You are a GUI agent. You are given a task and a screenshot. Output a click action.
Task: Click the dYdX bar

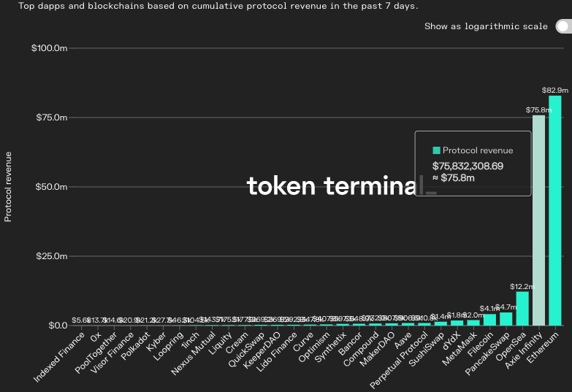click(457, 323)
